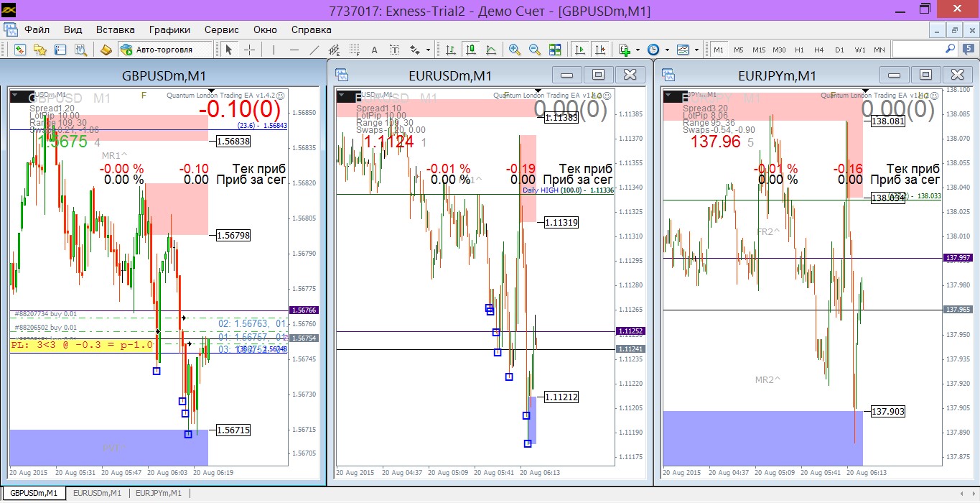Switch to the GBPUSDm,M1 bottom tab

[x=34, y=493]
